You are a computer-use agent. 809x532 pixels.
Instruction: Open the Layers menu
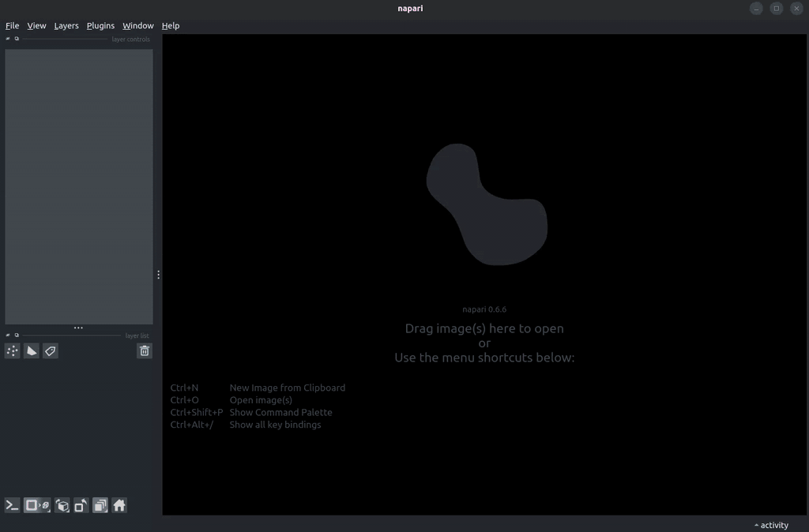66,25
